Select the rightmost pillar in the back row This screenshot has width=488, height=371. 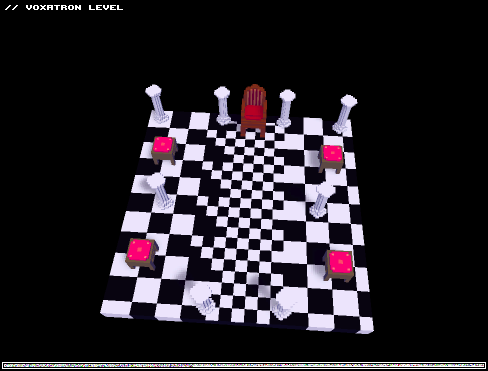tap(345, 114)
